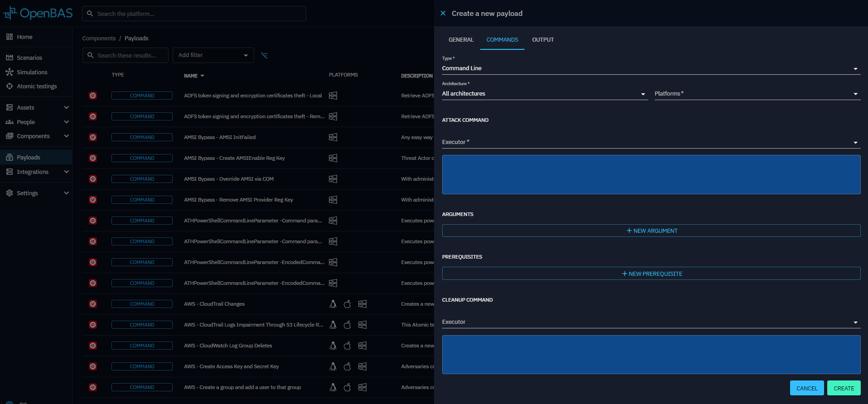Switch to the GENERAL tab

(x=461, y=40)
